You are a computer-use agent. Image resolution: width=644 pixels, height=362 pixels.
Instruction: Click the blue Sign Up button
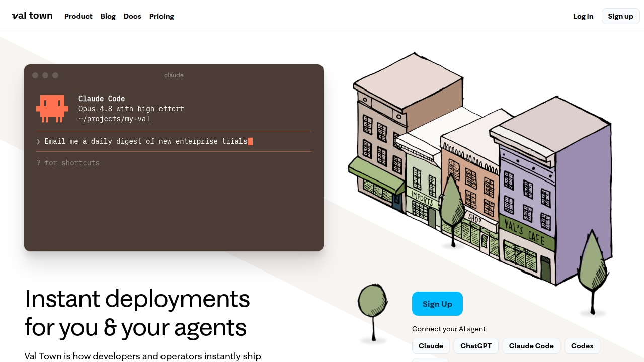click(x=437, y=304)
